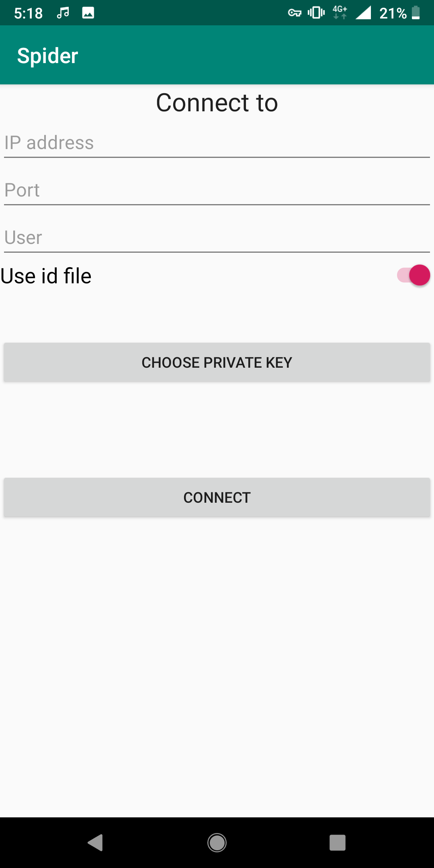Image resolution: width=434 pixels, height=868 pixels.
Task: Disable the Use id file switch
Action: pyautogui.click(x=414, y=276)
